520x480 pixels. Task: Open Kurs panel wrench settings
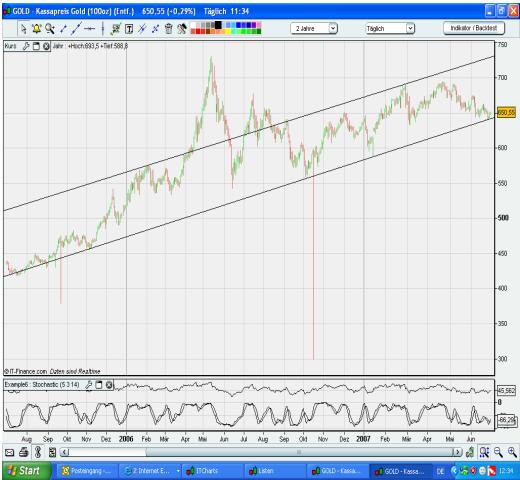pyautogui.click(x=26, y=46)
